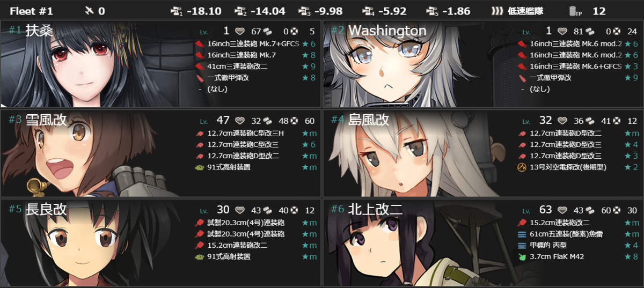Viewport: 644px width, 288px height.
Task: Click the 島風改 ship name
Action: [x=369, y=120]
